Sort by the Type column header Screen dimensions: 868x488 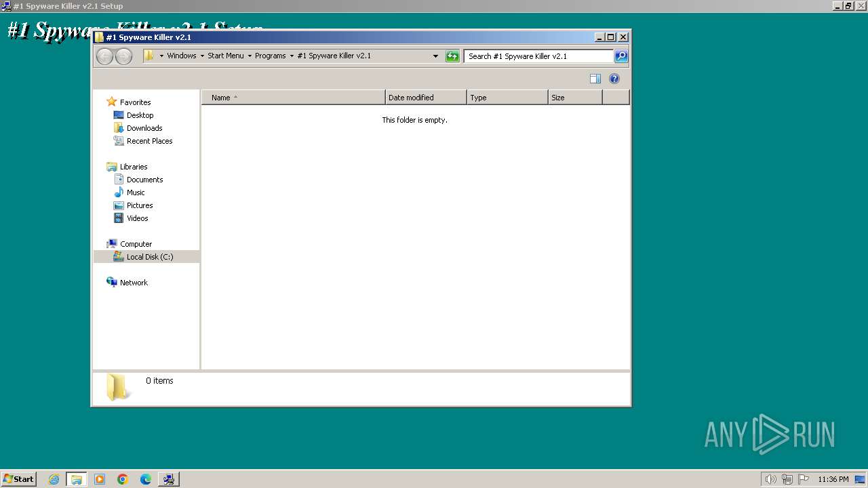click(x=507, y=98)
